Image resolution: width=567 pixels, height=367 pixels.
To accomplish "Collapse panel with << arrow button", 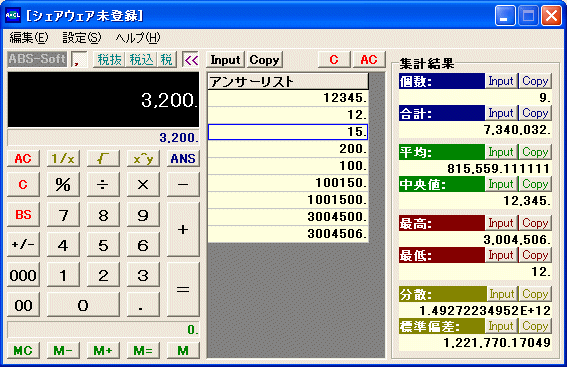I will coord(191,60).
